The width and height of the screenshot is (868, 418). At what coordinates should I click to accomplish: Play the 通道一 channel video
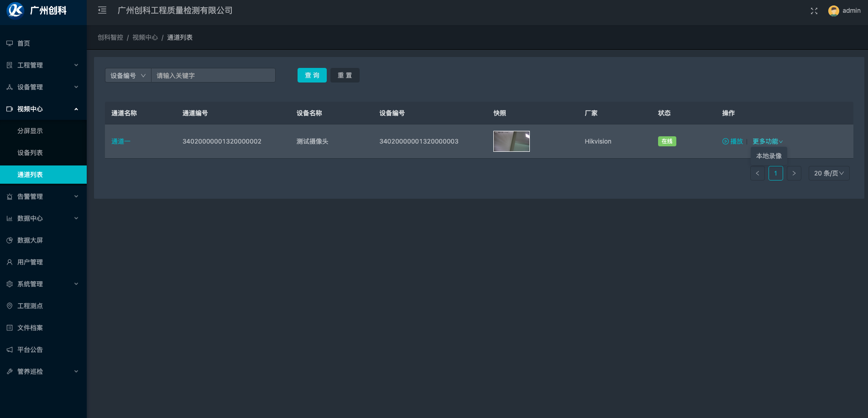pos(732,141)
